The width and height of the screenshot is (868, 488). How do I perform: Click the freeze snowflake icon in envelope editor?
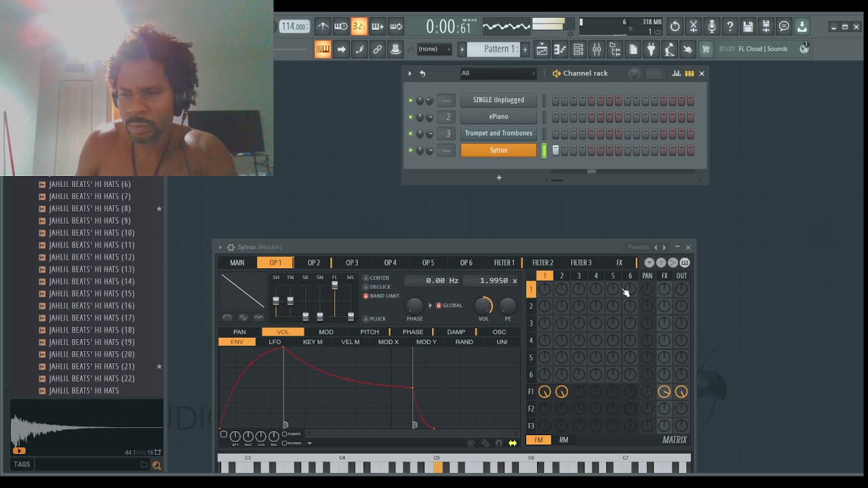[471, 443]
